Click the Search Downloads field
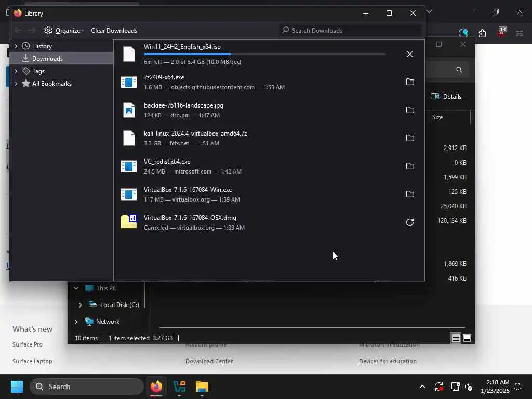 pos(351,31)
